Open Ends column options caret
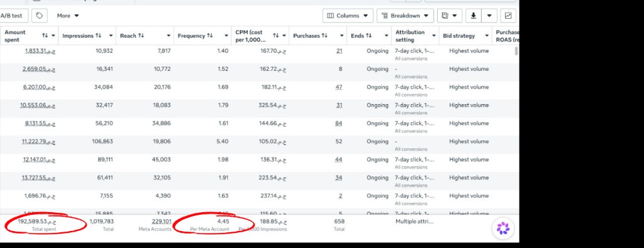Image resolution: width=644 pixels, height=248 pixels. [x=386, y=36]
